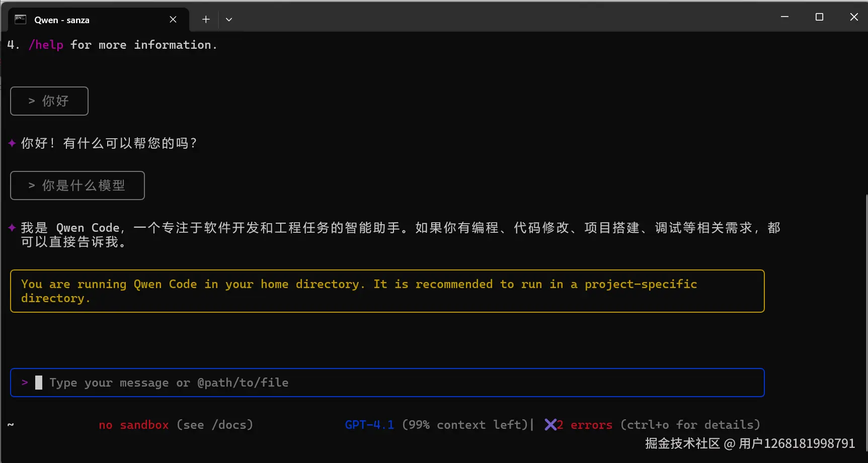
Task: Open error details via the 2 errors indicator
Action: (584, 425)
